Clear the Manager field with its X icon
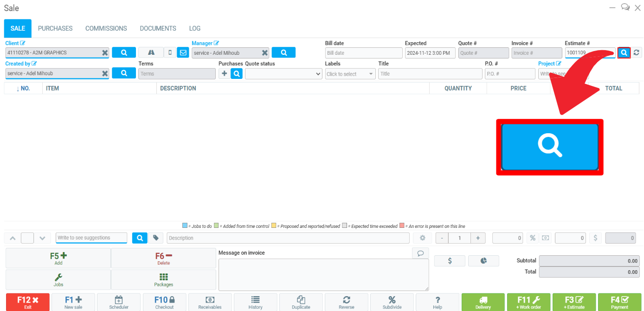Screen dimensions: 644x311 [x=264, y=53]
